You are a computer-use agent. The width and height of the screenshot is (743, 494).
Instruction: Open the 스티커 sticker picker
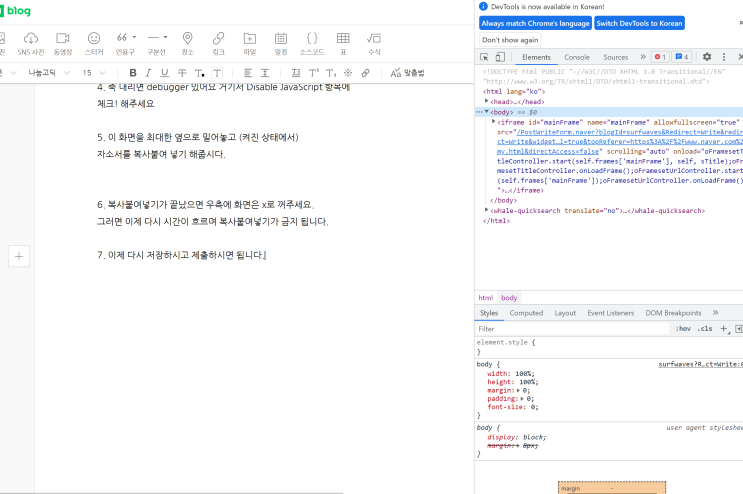pyautogui.click(x=94, y=38)
